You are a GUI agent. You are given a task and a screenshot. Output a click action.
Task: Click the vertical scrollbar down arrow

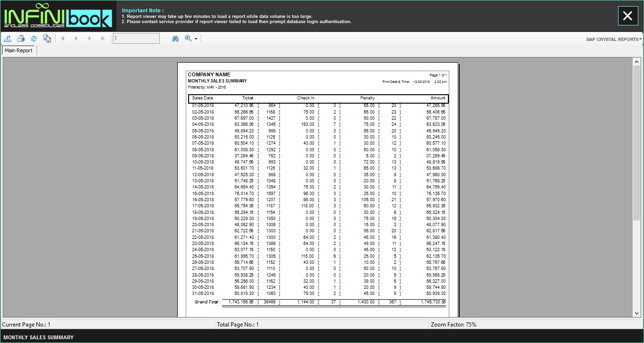coord(636,313)
